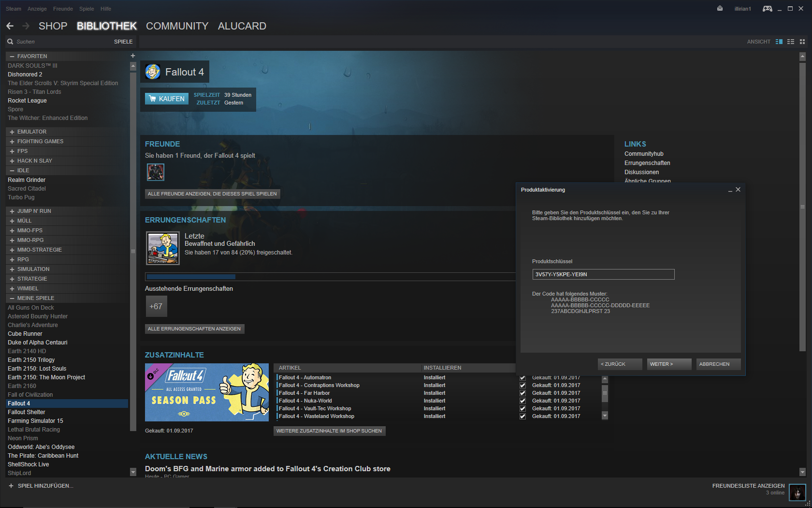
Task: Open the friend avatar under FREUNDE
Action: pos(156,172)
